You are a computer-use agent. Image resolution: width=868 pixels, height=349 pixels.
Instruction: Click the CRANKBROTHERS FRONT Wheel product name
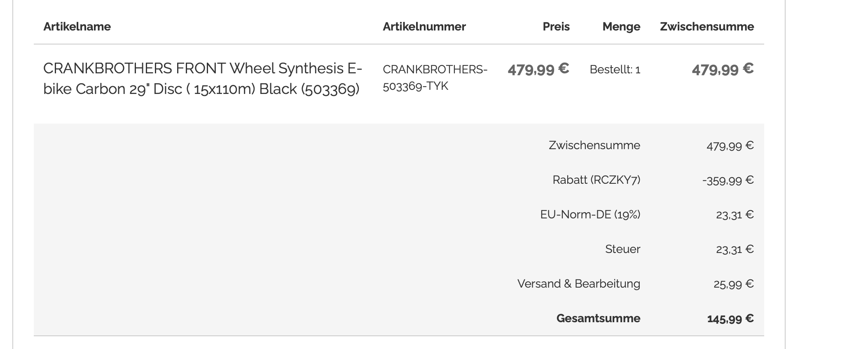click(202, 79)
